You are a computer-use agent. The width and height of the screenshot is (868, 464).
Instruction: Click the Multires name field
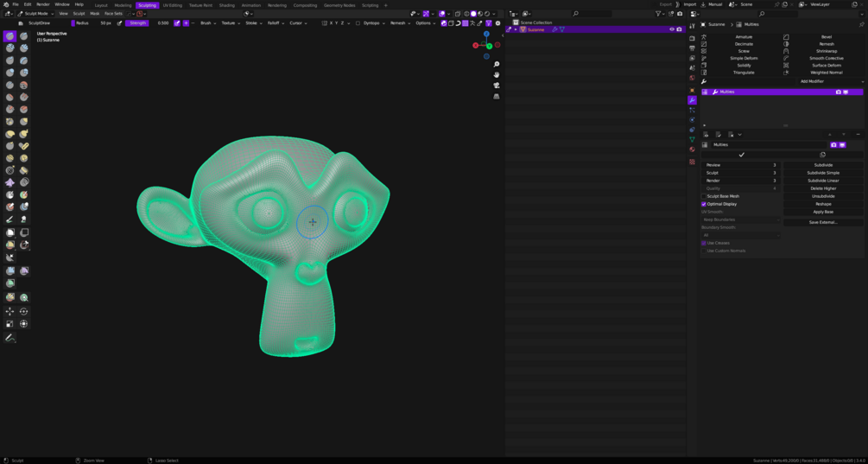(770, 144)
